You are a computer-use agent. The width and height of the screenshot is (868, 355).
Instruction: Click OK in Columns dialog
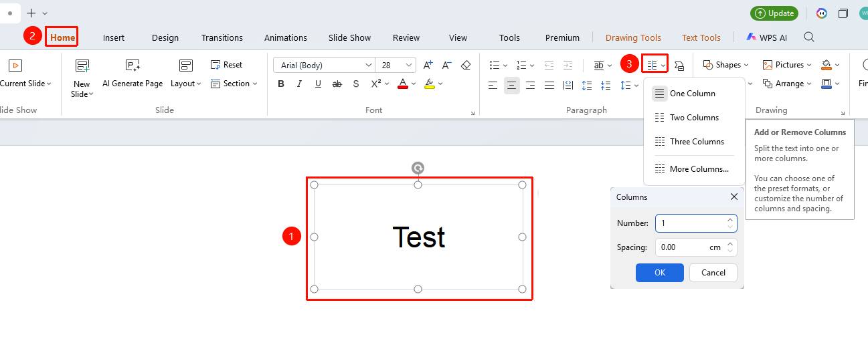[660, 273]
